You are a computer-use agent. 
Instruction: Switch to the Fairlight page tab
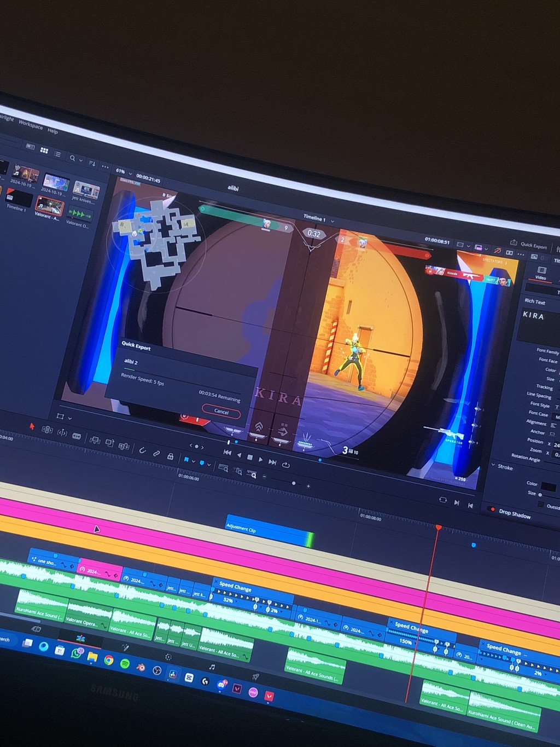tap(212, 667)
